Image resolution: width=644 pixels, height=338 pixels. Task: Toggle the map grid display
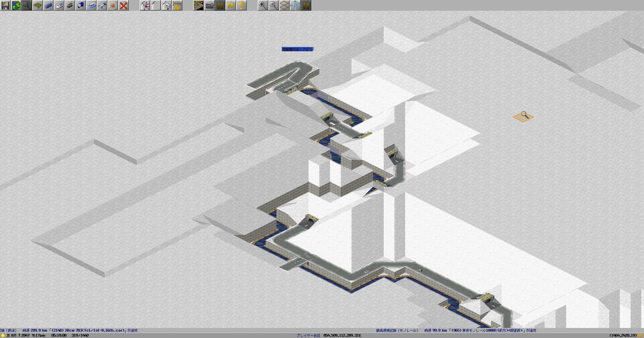[x=284, y=5]
